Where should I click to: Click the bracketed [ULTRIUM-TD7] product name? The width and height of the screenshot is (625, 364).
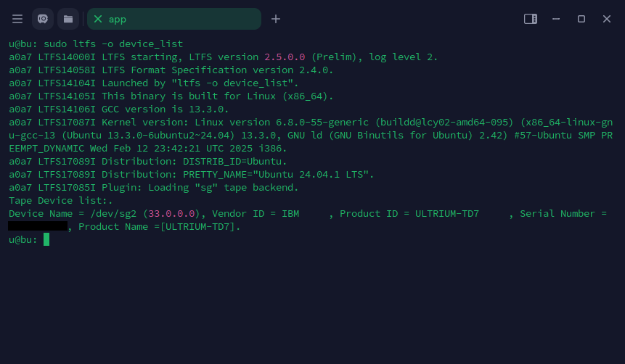click(197, 227)
